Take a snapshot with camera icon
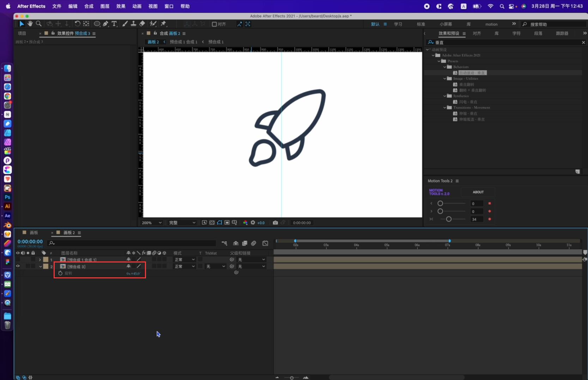The height and width of the screenshot is (380, 588). coord(275,223)
